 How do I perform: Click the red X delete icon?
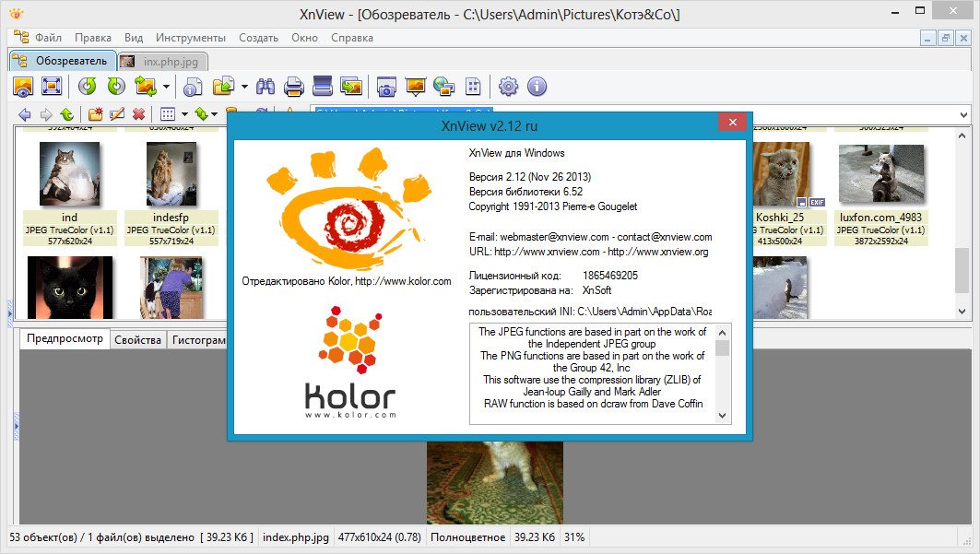coord(138,114)
